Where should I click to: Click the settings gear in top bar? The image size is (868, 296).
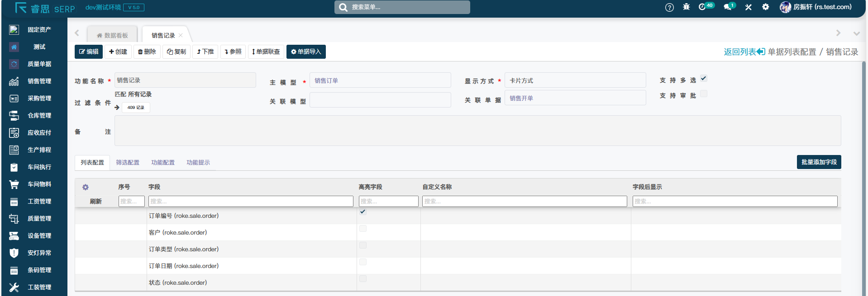765,7
